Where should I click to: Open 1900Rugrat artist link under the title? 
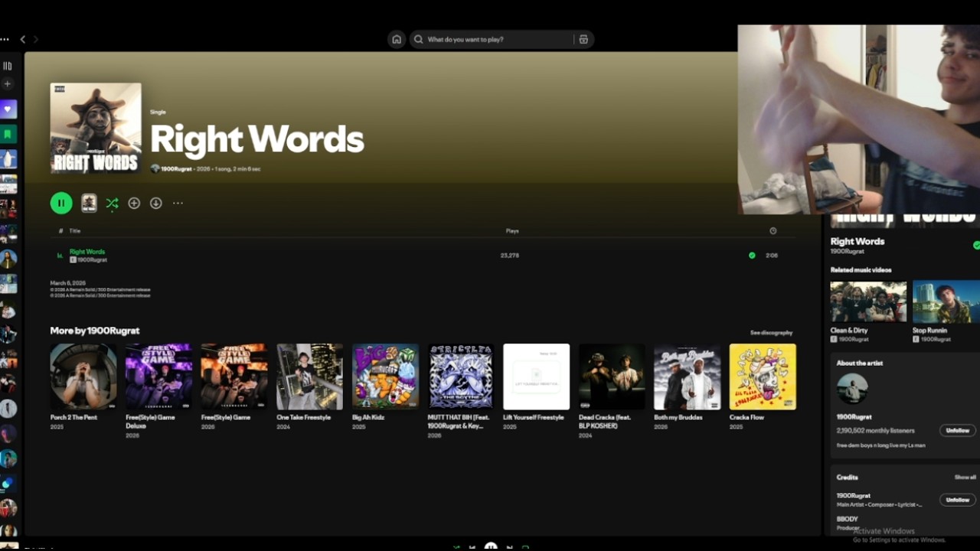(176, 168)
